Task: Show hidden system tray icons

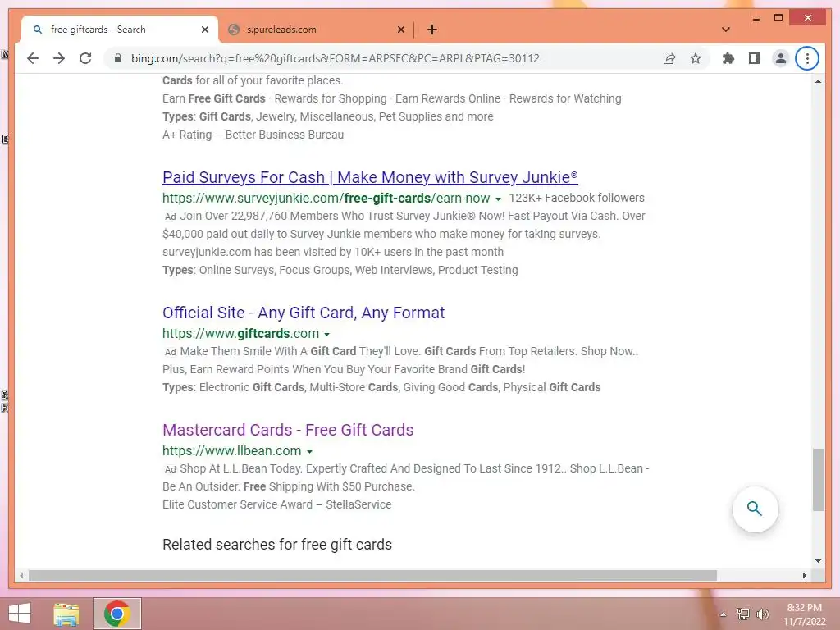Action: [723, 614]
